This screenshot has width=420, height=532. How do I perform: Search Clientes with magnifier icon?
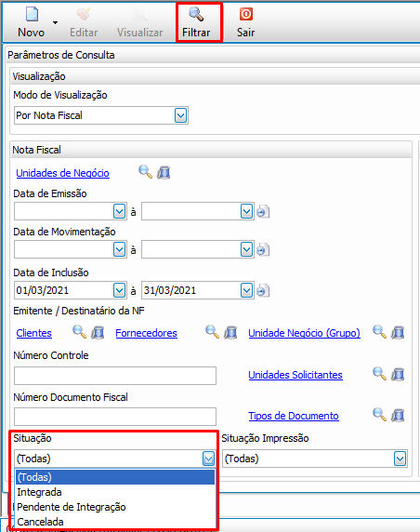(x=80, y=332)
